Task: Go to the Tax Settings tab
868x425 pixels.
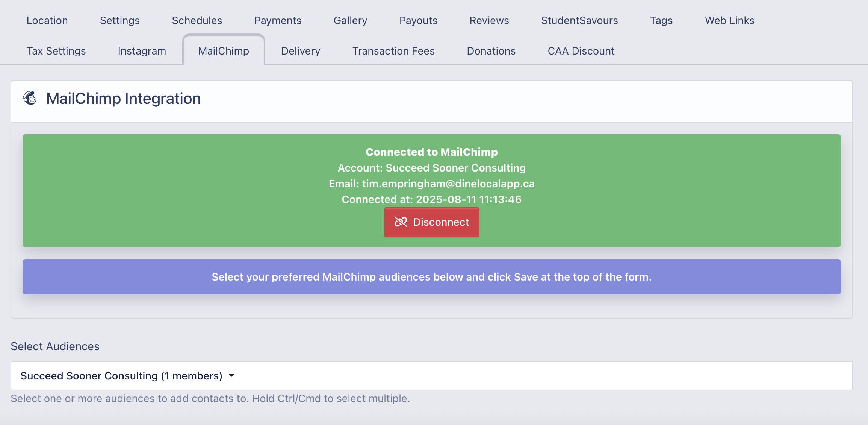Action: [56, 51]
